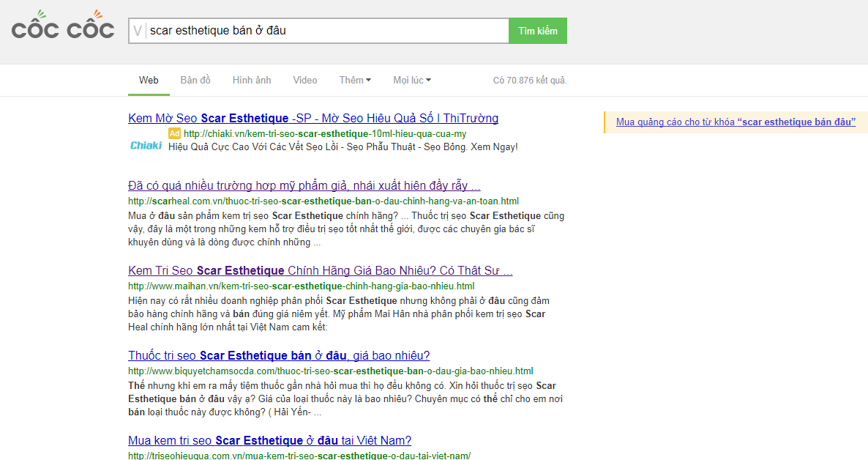Image resolution: width=868 pixels, height=460 pixels.
Task: Open the Kem Mờ Sẹo Scar Esthetique ad link
Action: pos(313,118)
